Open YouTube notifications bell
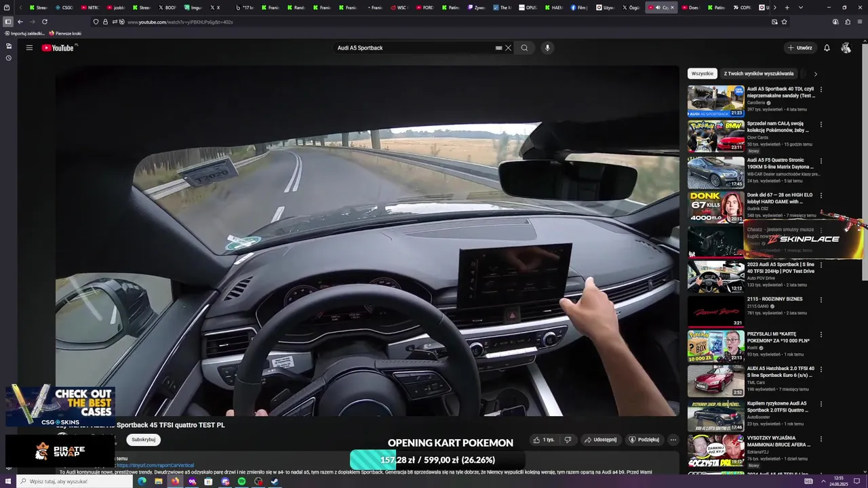Viewport: 868px width, 488px height. pyautogui.click(x=827, y=48)
